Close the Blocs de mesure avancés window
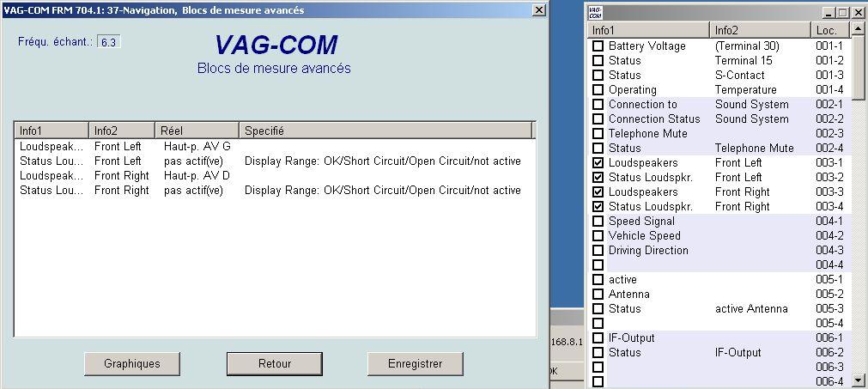Image resolution: width=868 pixels, height=389 pixels. (x=538, y=10)
